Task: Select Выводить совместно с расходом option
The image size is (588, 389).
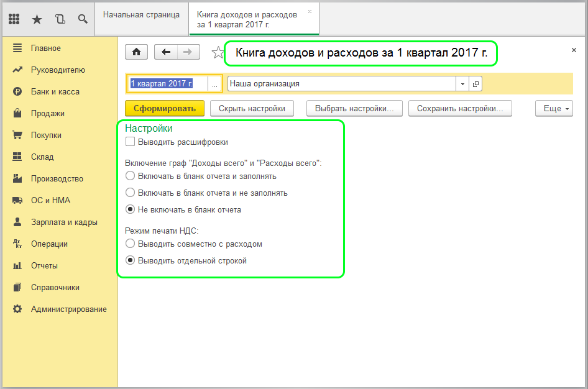Action: click(131, 244)
